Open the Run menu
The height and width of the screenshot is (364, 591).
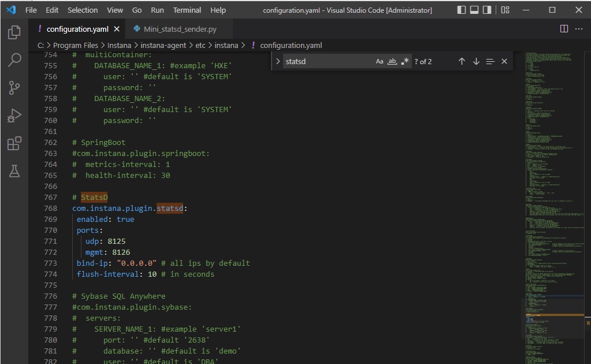point(157,10)
